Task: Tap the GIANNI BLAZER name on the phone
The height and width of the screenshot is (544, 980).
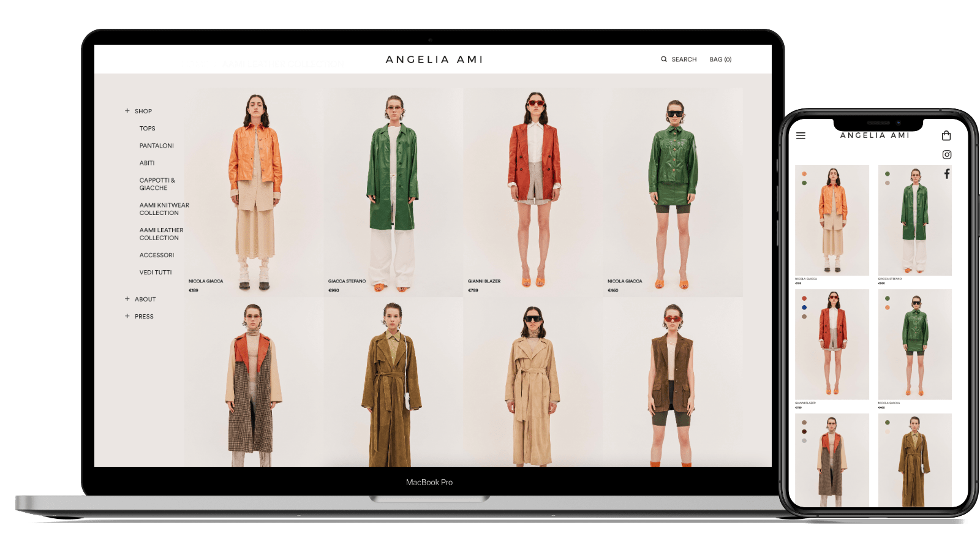Action: click(x=805, y=403)
